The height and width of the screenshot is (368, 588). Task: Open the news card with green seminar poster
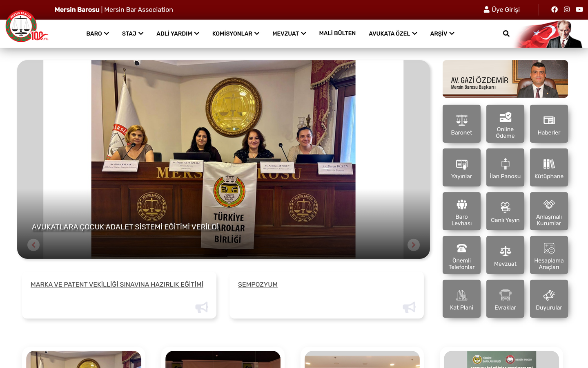pos(501,359)
